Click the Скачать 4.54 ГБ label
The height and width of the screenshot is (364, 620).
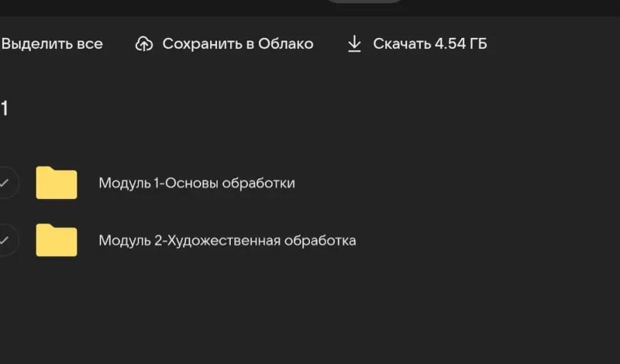point(430,44)
